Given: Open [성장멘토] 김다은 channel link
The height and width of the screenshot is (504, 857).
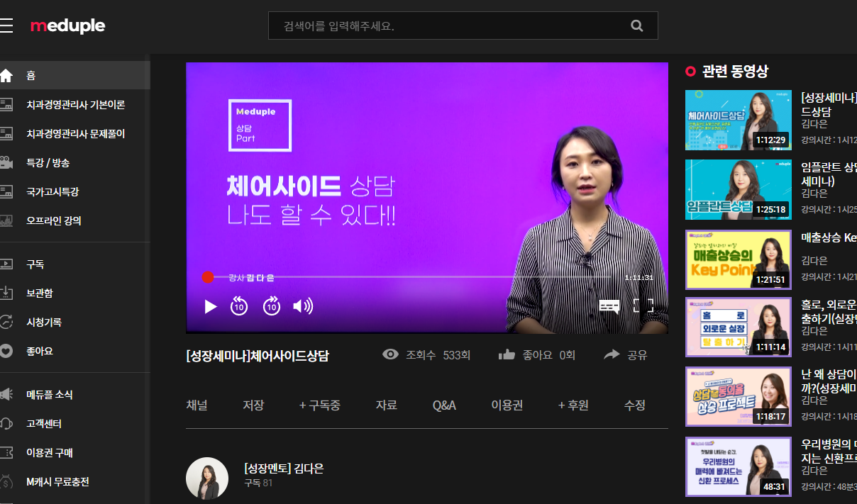Looking at the screenshot, I should click(284, 469).
